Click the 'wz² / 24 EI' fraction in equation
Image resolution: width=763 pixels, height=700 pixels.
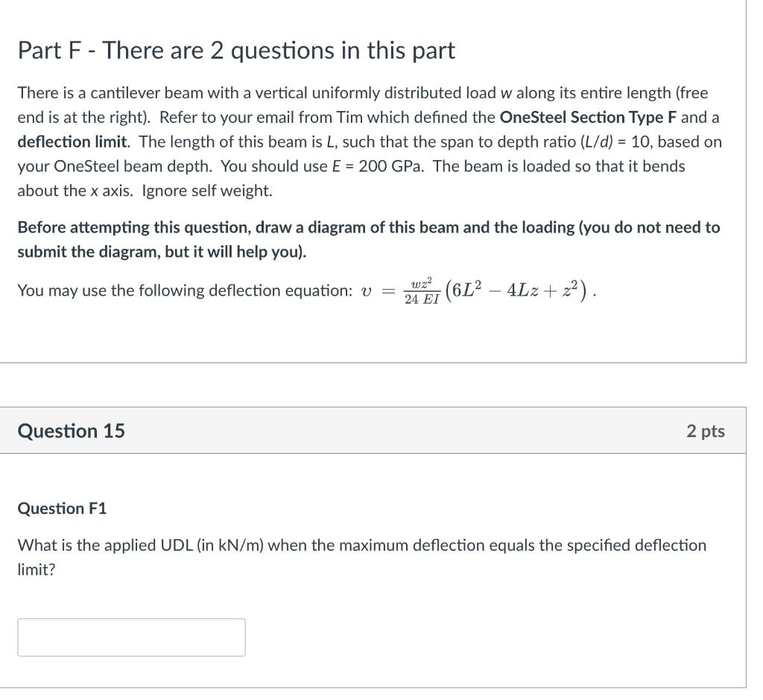(x=422, y=291)
